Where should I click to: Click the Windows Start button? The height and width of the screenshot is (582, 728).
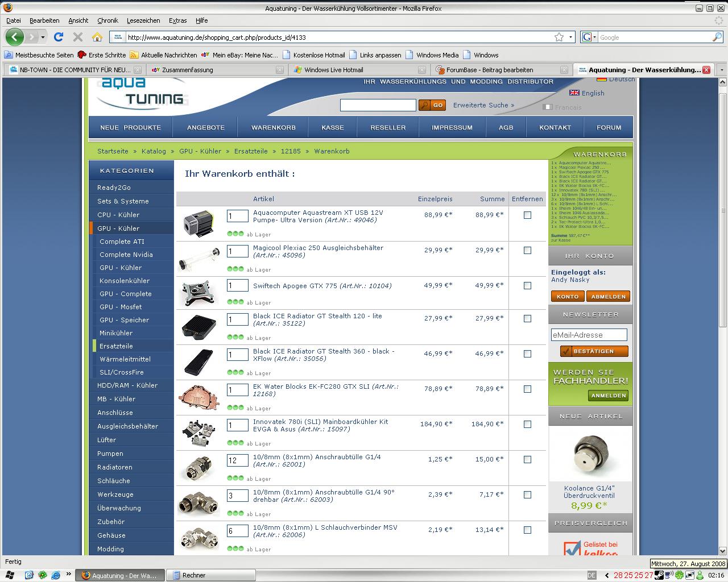click(10, 575)
